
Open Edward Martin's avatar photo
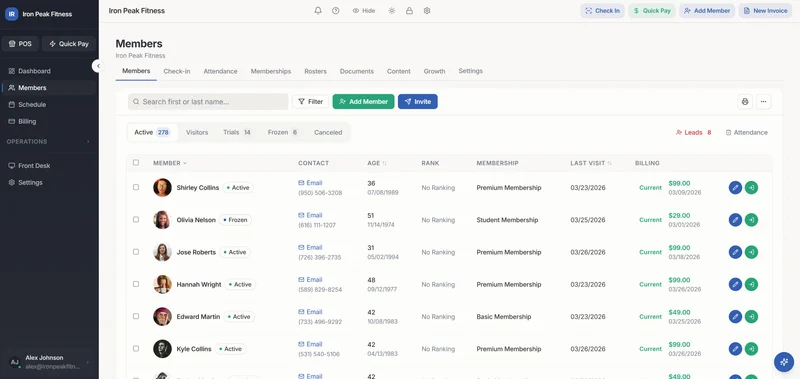(162, 316)
